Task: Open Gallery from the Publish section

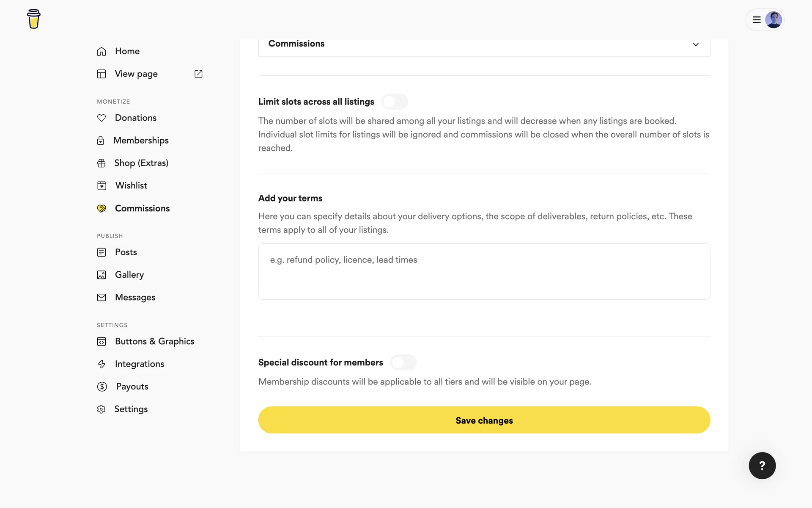Action: pos(129,275)
